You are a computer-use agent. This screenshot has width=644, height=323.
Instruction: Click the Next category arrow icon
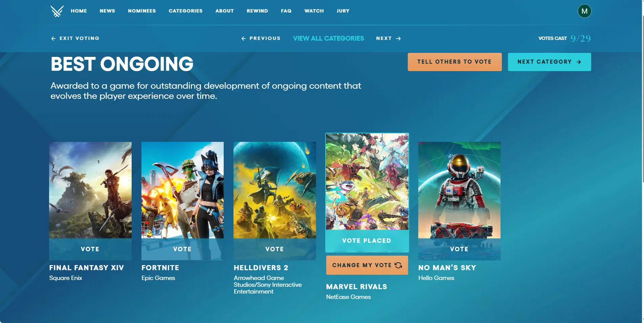click(x=398, y=39)
